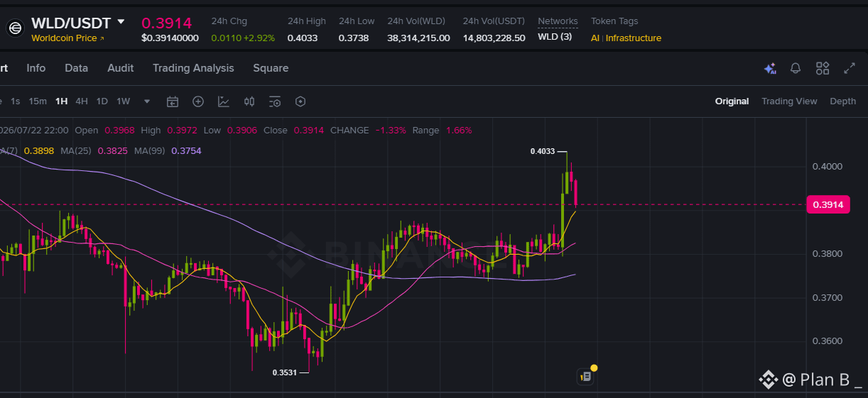868x398 pixels.
Task: Click the MA(99) value 0.3754
Action: click(186, 150)
